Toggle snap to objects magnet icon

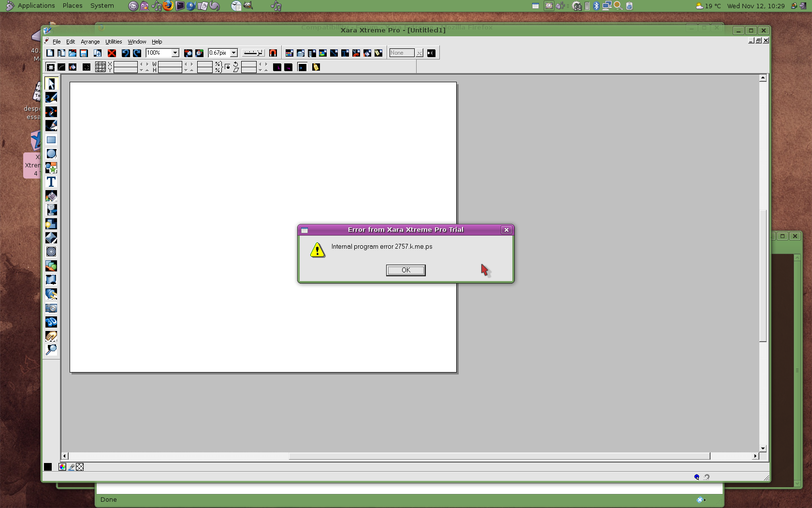pos(273,53)
